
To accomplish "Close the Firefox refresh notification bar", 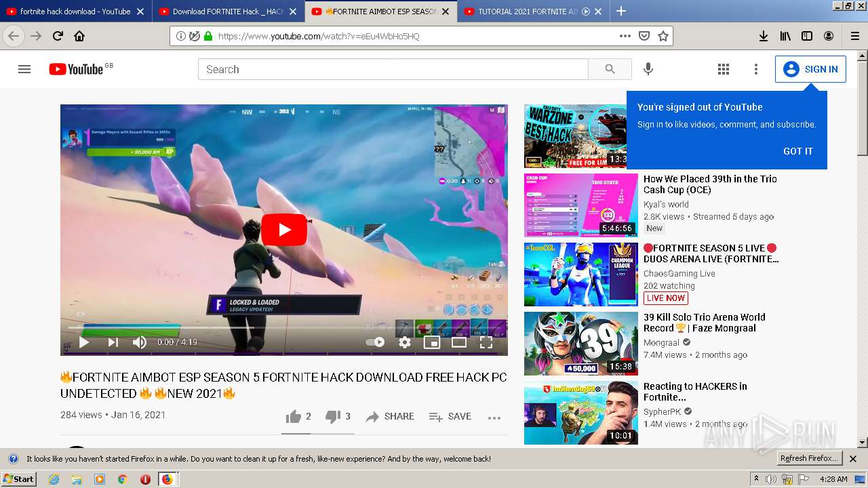I will [853, 459].
